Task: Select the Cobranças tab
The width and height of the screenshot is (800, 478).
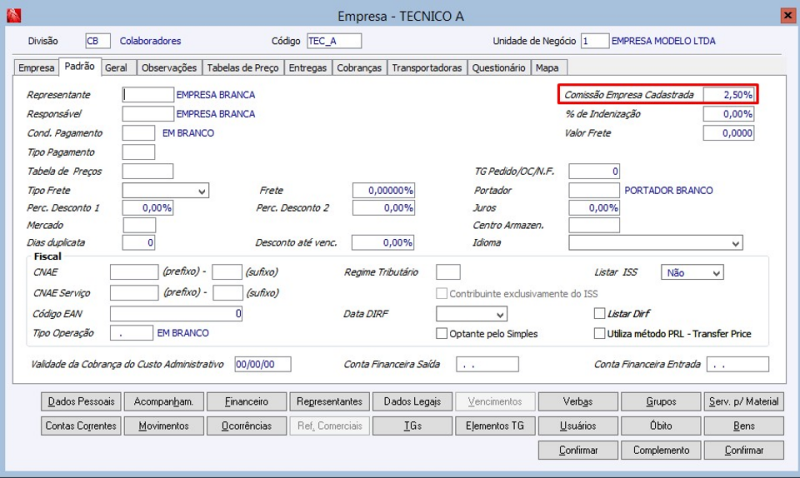Action: pyautogui.click(x=359, y=68)
